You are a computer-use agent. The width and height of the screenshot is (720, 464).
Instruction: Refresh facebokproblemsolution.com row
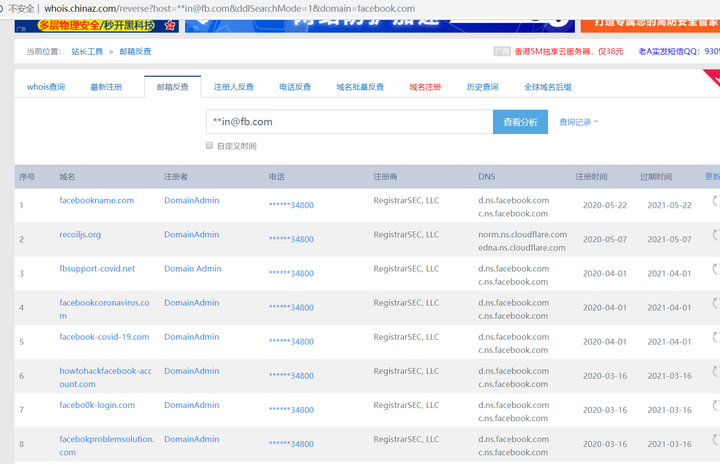(x=716, y=439)
